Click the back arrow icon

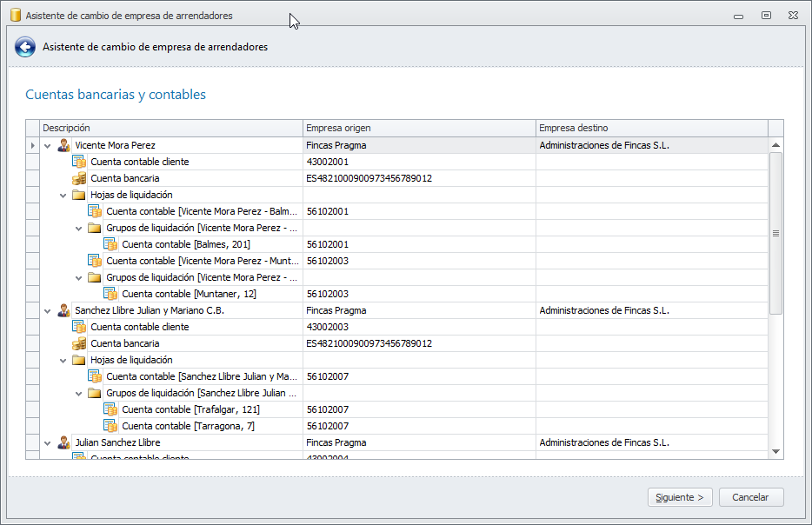[x=25, y=47]
